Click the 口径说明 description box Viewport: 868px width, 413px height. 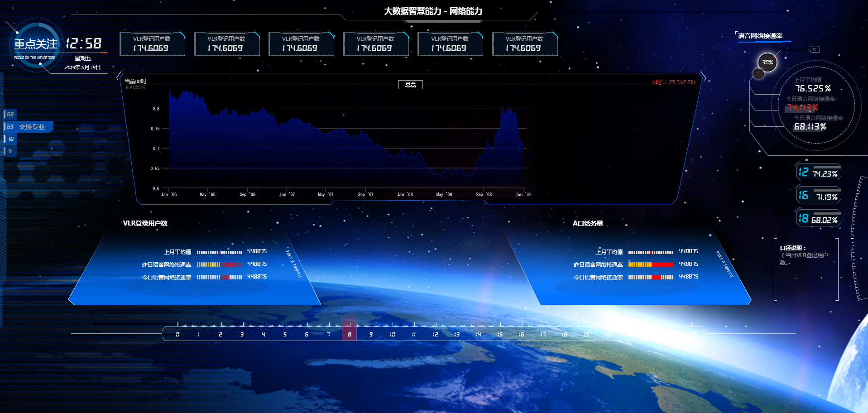(806, 269)
